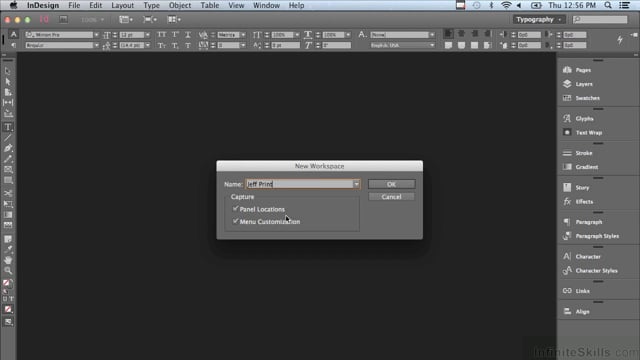Screen dimensions: 640x360
Task: Select the Gradient Swatch tool
Action: coord(8,214)
